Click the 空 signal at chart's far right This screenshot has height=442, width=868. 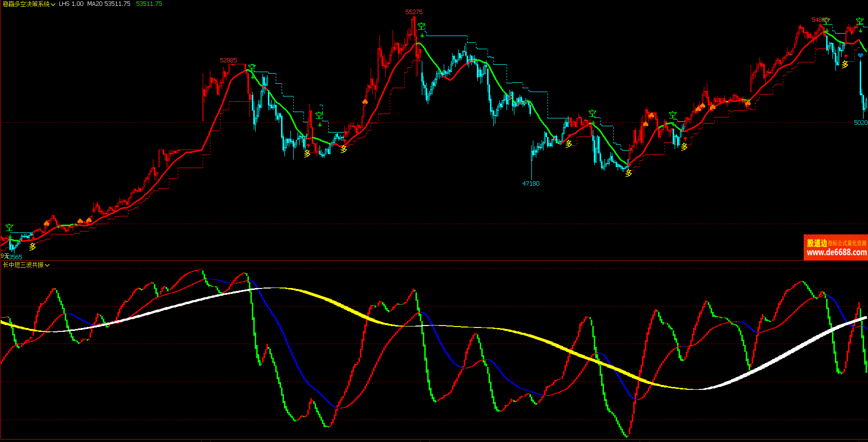860,21
